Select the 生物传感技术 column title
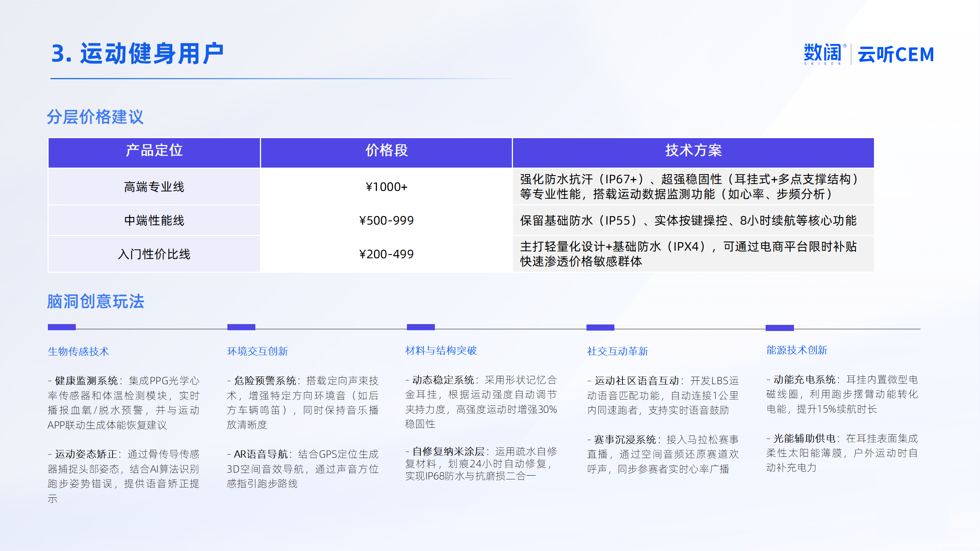The image size is (980, 551). coord(78,351)
